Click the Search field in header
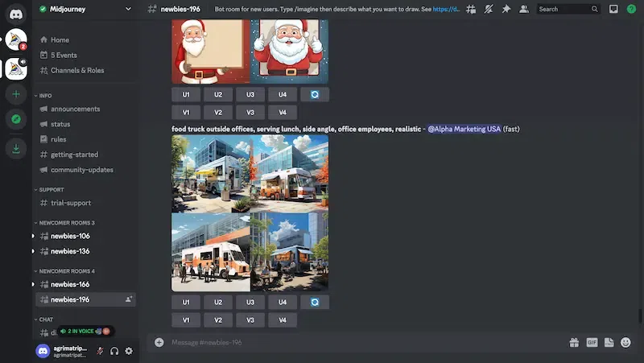Viewport: 644px width, 363px height. click(x=568, y=9)
